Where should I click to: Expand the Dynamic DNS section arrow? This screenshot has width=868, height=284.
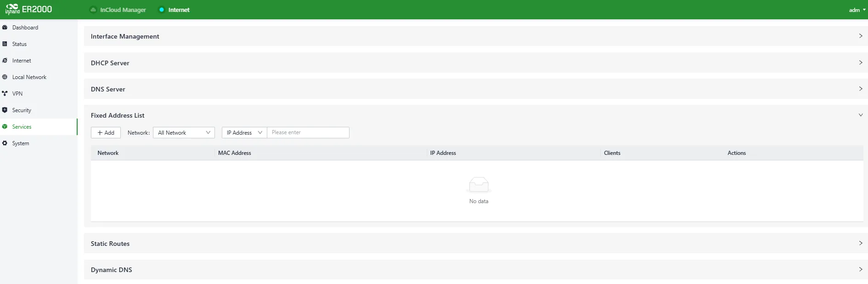coord(860,269)
